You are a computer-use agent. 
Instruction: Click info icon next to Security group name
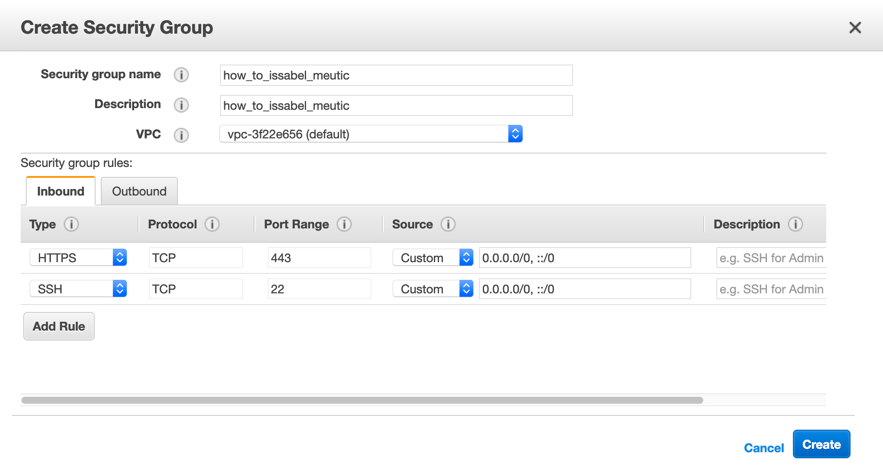(x=181, y=75)
